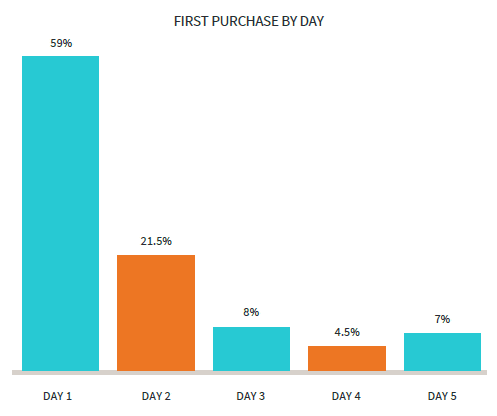The height and width of the screenshot is (416, 497).
Task: Select the 4.5% data label
Action: 347,332
